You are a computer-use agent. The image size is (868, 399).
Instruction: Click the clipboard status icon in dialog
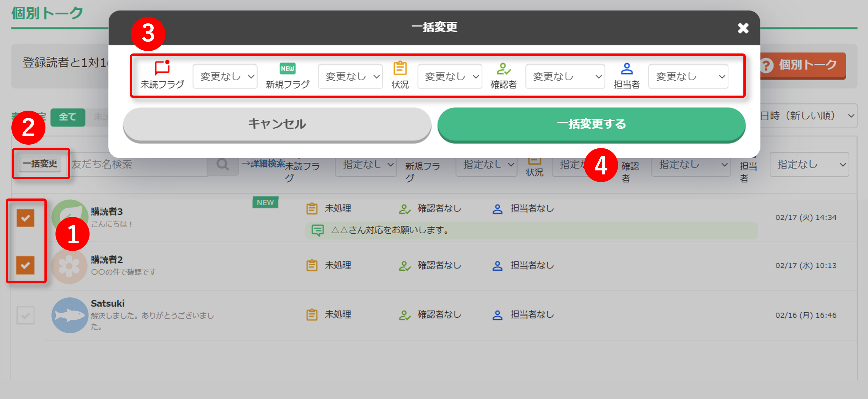point(400,69)
